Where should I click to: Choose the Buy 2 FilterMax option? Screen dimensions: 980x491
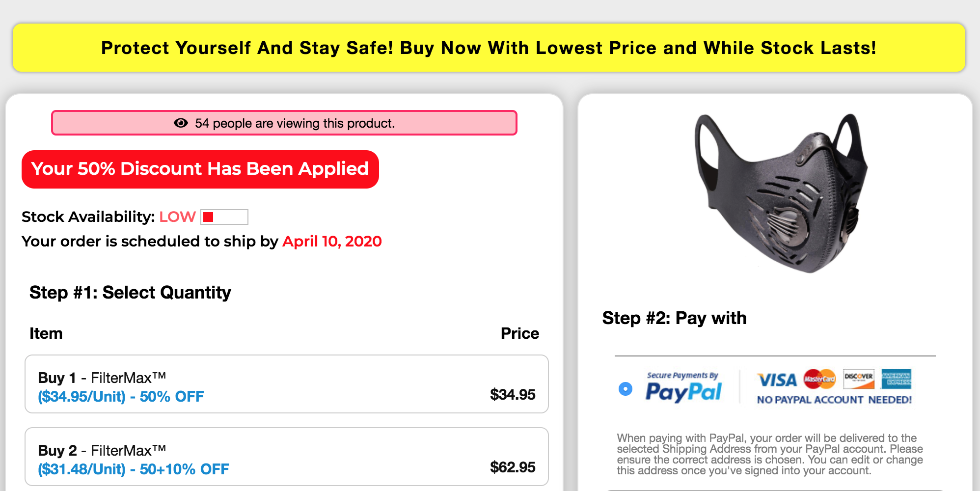point(287,457)
